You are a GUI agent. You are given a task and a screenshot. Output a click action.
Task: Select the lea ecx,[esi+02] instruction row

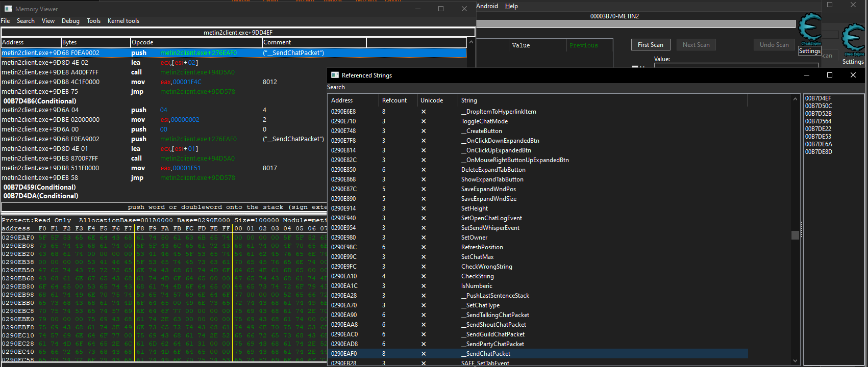pyautogui.click(x=234, y=63)
